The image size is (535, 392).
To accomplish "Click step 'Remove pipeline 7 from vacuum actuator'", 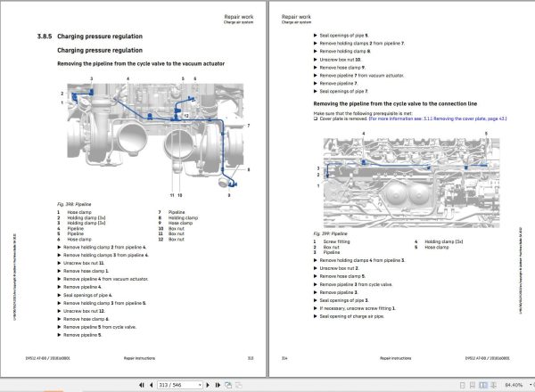I will click(362, 76).
